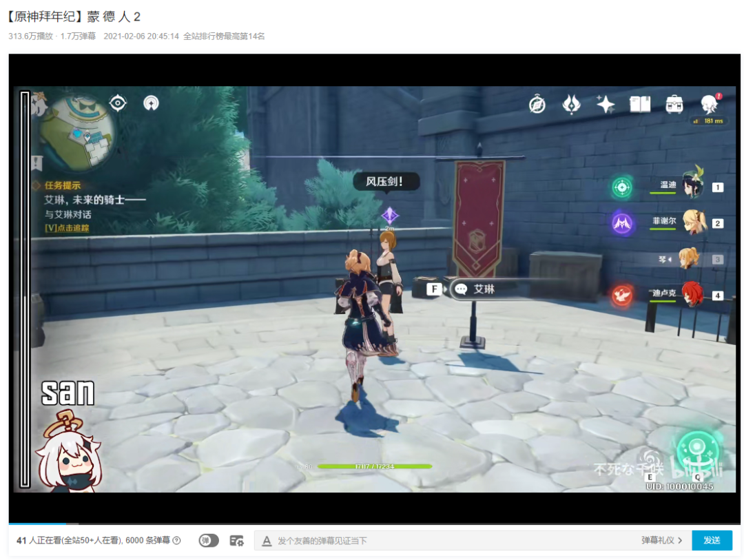Click the 181 ms network latency indicator

click(x=708, y=121)
